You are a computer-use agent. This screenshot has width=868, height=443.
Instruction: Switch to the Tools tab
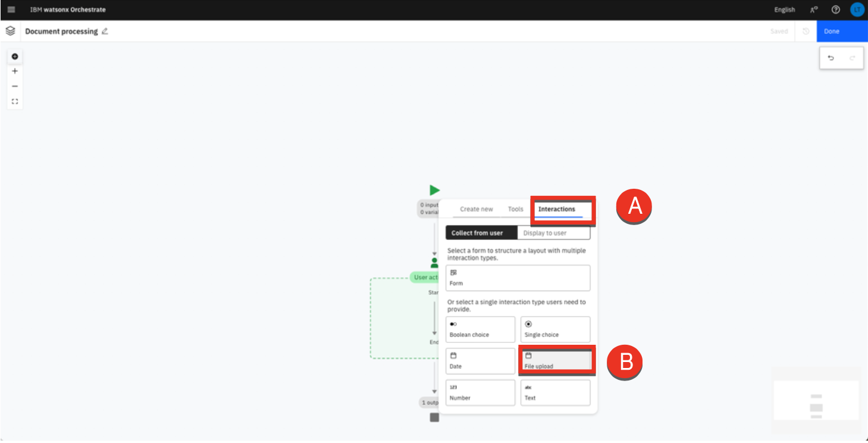[x=515, y=209]
